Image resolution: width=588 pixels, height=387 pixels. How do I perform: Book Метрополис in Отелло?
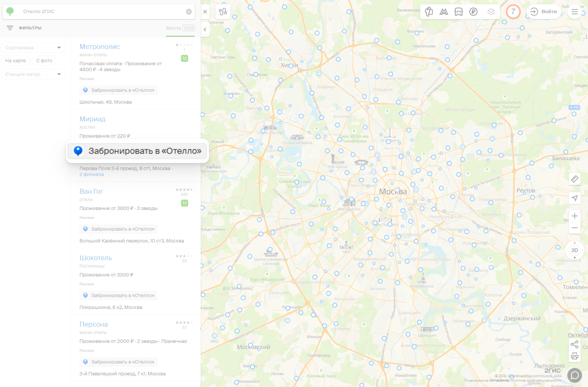click(x=118, y=90)
